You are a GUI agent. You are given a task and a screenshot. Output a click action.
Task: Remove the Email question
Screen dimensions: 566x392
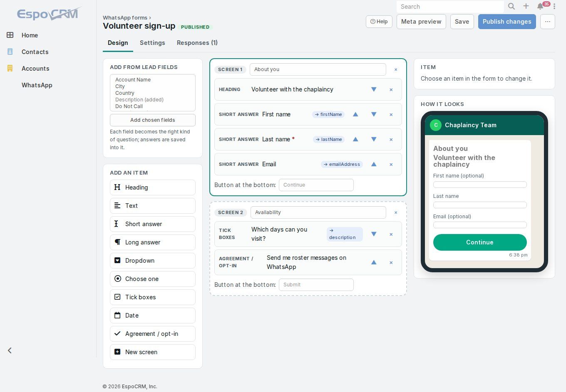[391, 165]
